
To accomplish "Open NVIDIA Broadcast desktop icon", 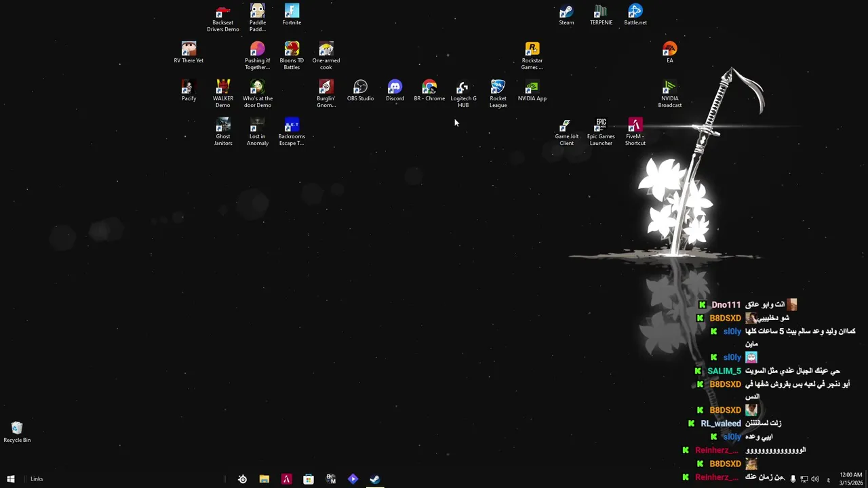I will coord(670,94).
